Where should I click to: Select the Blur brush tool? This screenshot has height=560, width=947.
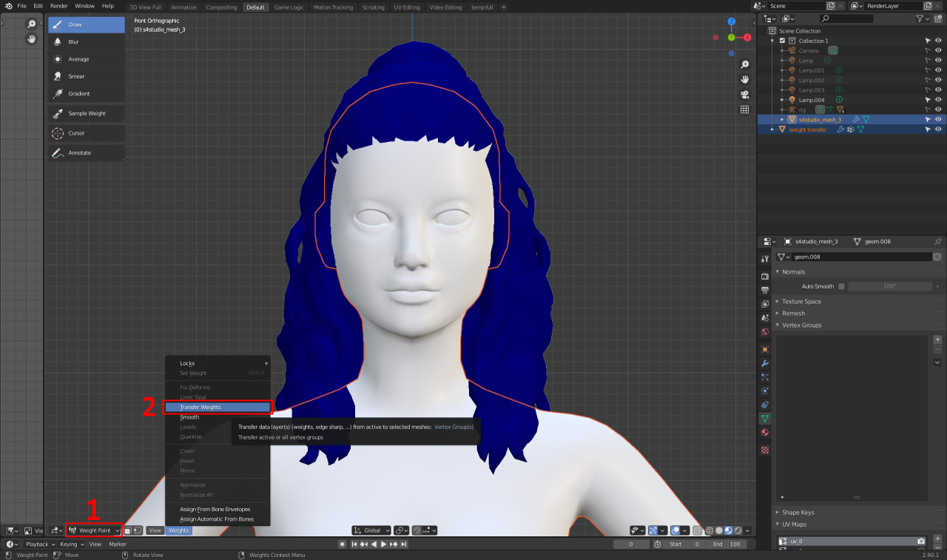click(x=87, y=41)
